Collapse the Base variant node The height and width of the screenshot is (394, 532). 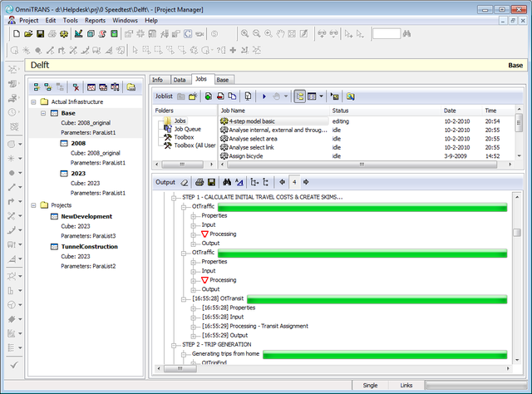(x=43, y=113)
